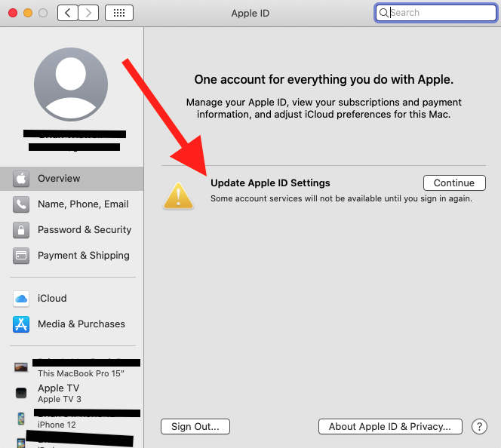The width and height of the screenshot is (501, 448).
Task: Minimize window with yellow button
Action: click(28, 13)
